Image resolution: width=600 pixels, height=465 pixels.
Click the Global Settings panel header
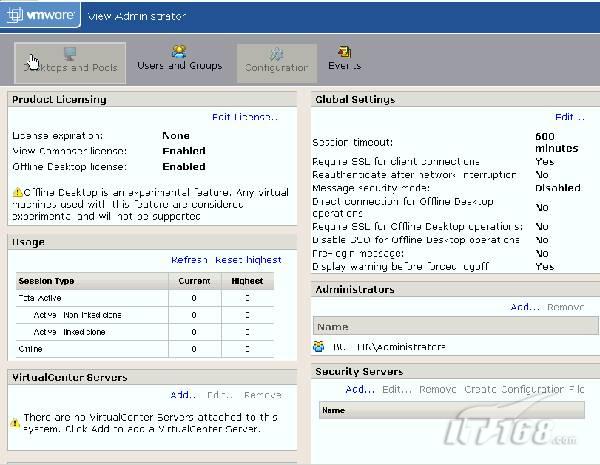point(455,99)
